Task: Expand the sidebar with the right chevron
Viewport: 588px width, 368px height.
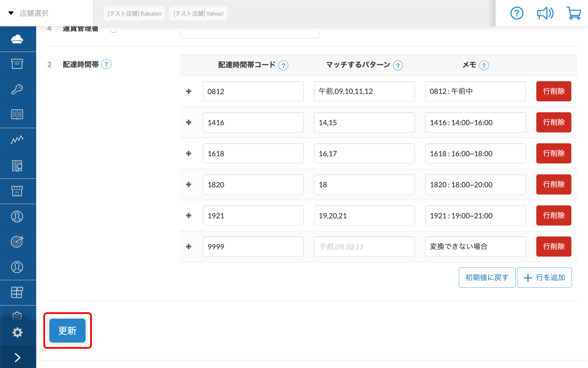Action: pyautogui.click(x=17, y=357)
